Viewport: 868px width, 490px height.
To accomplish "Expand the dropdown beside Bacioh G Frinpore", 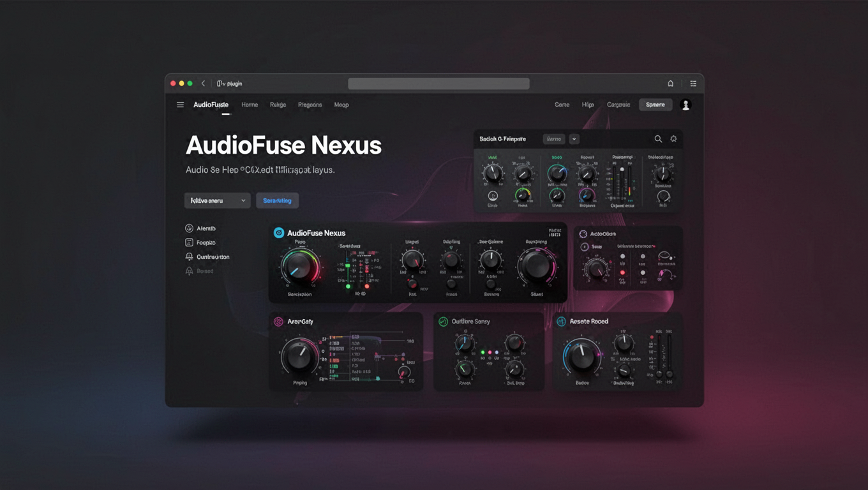I will 573,138.
